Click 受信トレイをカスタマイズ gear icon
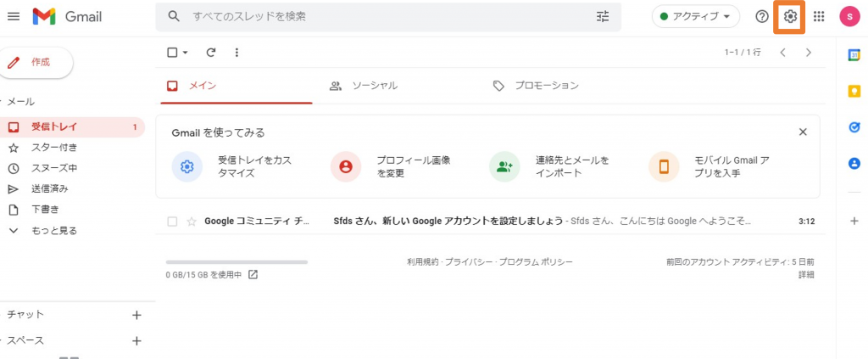The height and width of the screenshot is (359, 868). [187, 166]
